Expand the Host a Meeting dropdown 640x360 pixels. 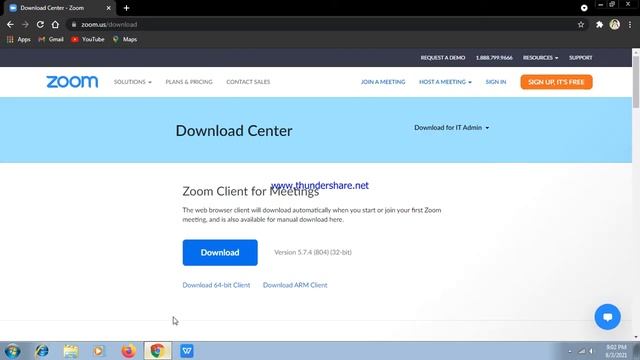(445, 82)
